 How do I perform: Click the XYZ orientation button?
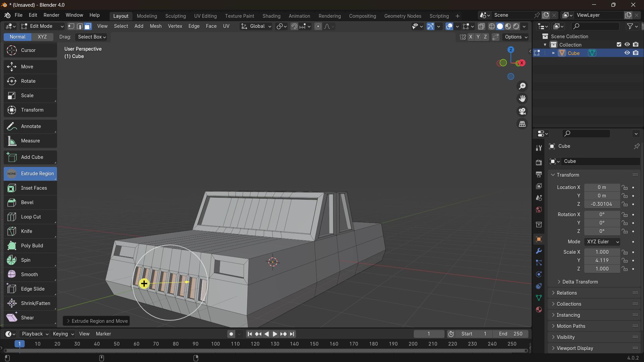pyautogui.click(x=42, y=37)
